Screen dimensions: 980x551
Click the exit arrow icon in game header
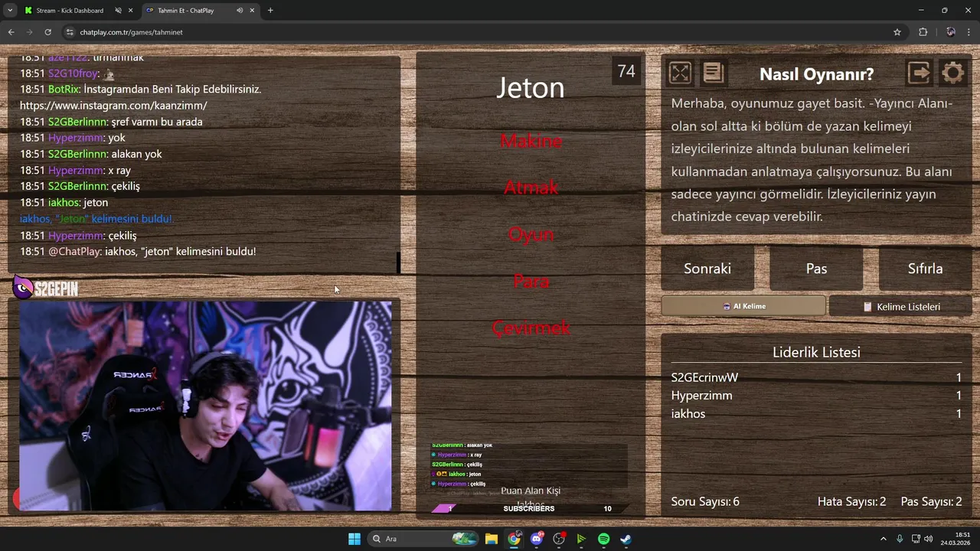point(920,73)
